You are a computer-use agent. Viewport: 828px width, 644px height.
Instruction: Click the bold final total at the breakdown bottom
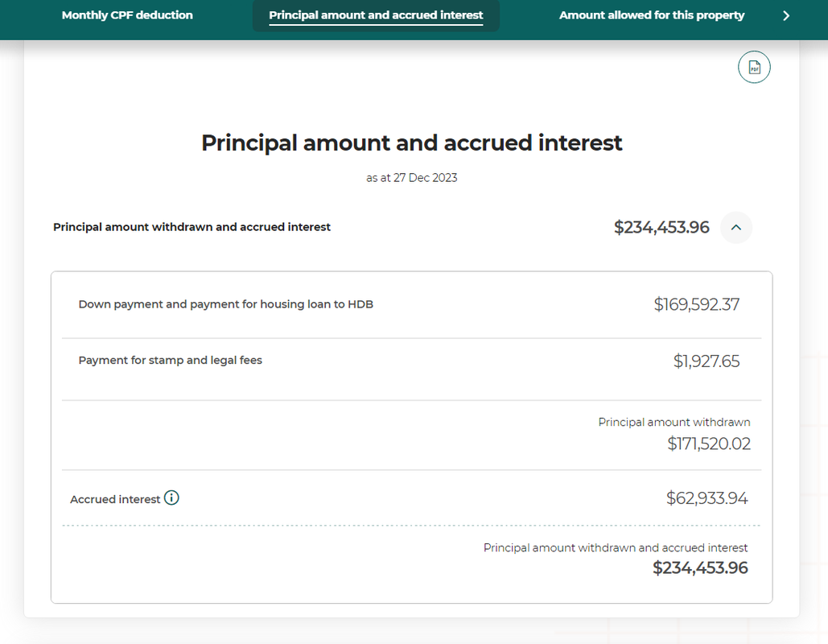(700, 568)
